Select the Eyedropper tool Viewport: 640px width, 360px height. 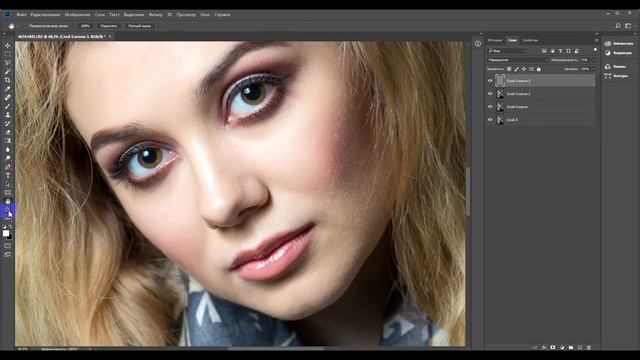(x=7, y=89)
